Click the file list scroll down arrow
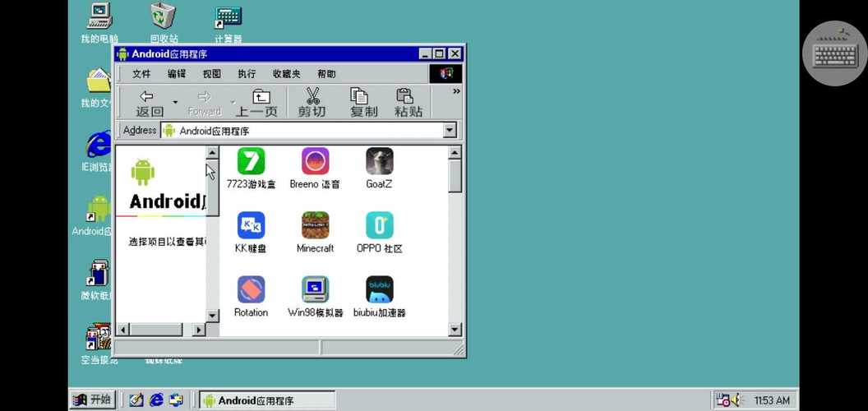This screenshot has height=411, width=868. 455,329
